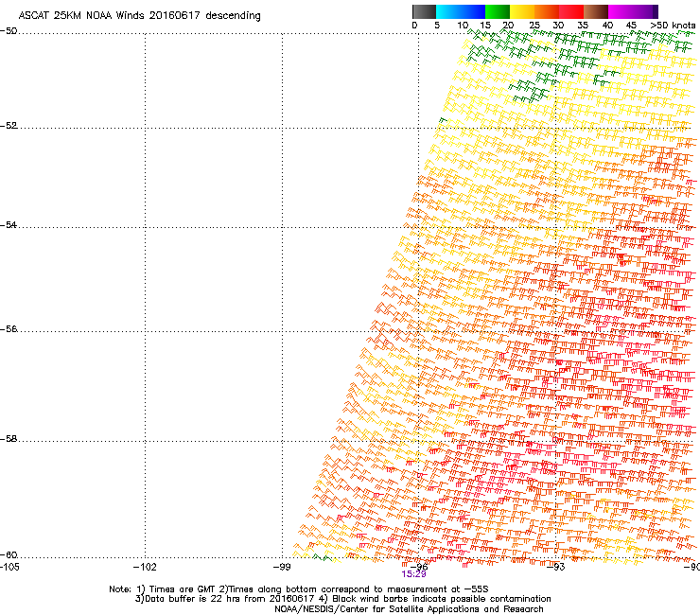Click the red 30-35 knots legend band
Image resolution: width=700 pixels, height=615 pixels.
(x=571, y=11)
